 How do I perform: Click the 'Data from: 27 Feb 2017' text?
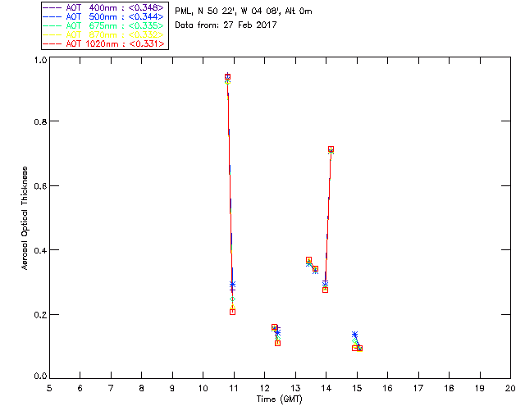226,25
